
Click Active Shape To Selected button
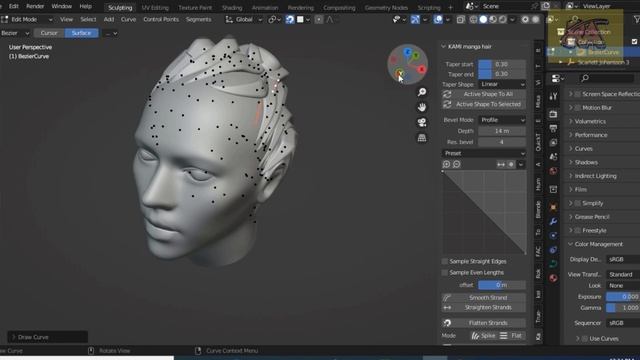[x=484, y=104]
